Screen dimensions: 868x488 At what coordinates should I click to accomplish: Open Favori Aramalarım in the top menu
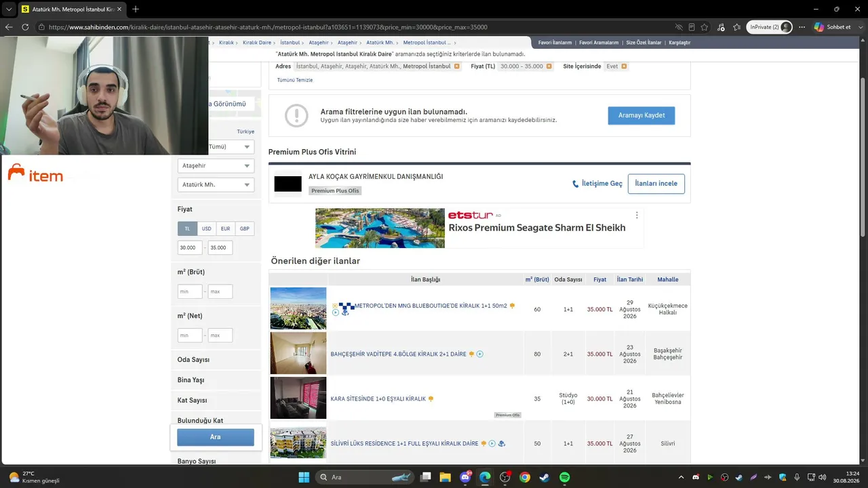[599, 43]
